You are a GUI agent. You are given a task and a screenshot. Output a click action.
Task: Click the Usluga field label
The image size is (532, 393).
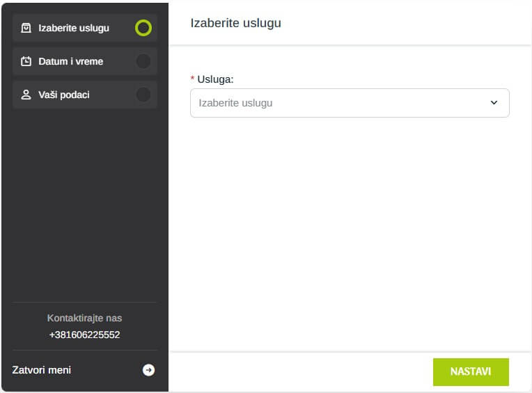[x=215, y=79]
